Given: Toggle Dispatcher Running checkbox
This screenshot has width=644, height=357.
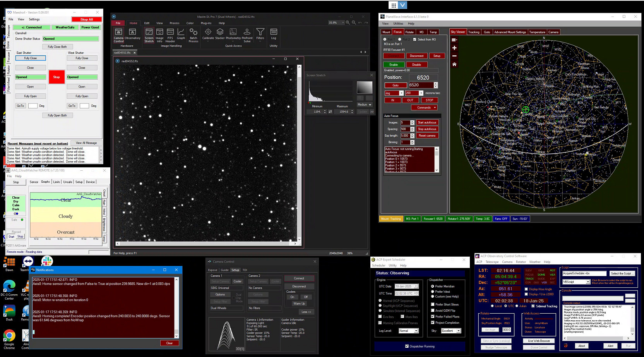Looking at the screenshot, I should tap(407, 346).
